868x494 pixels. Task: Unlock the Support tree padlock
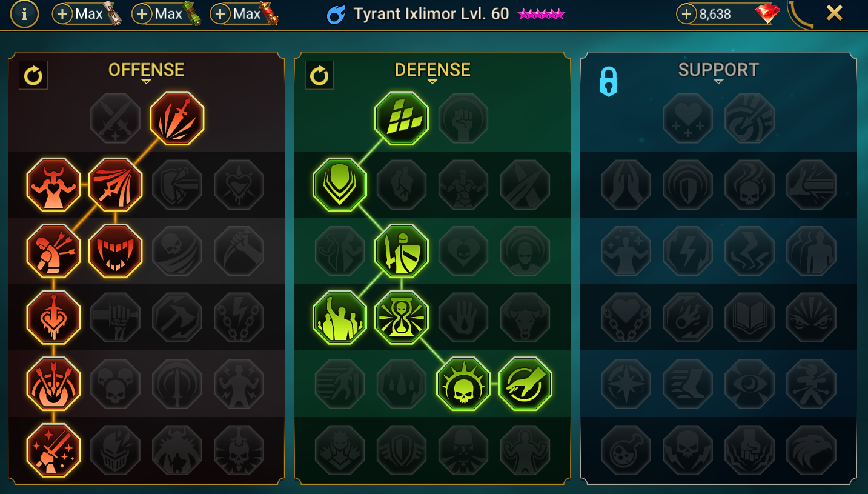click(x=609, y=81)
